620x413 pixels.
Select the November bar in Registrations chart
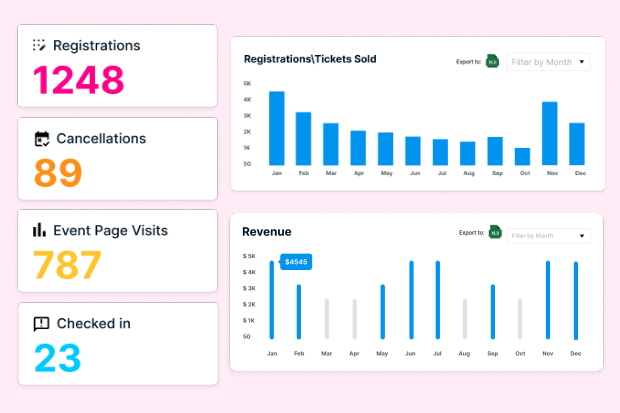pyautogui.click(x=549, y=133)
